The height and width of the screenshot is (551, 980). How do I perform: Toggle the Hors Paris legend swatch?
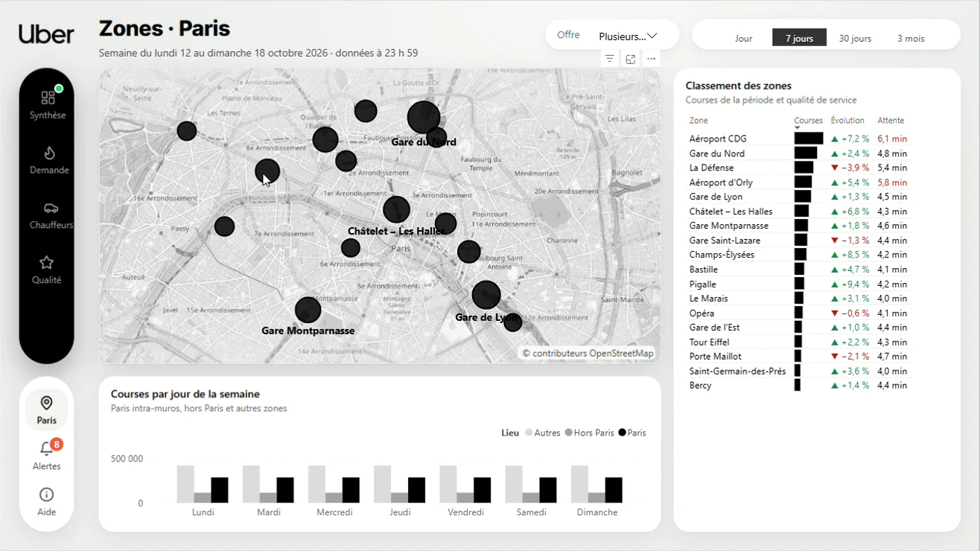click(x=569, y=433)
